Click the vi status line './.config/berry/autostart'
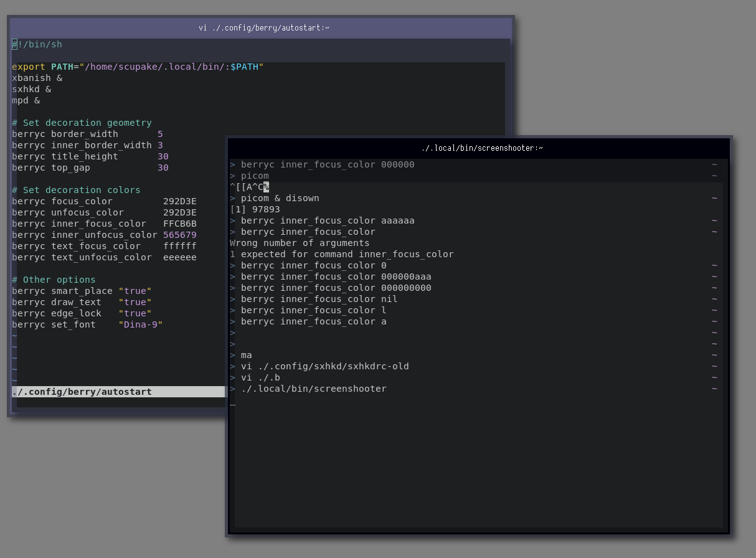 coord(118,392)
